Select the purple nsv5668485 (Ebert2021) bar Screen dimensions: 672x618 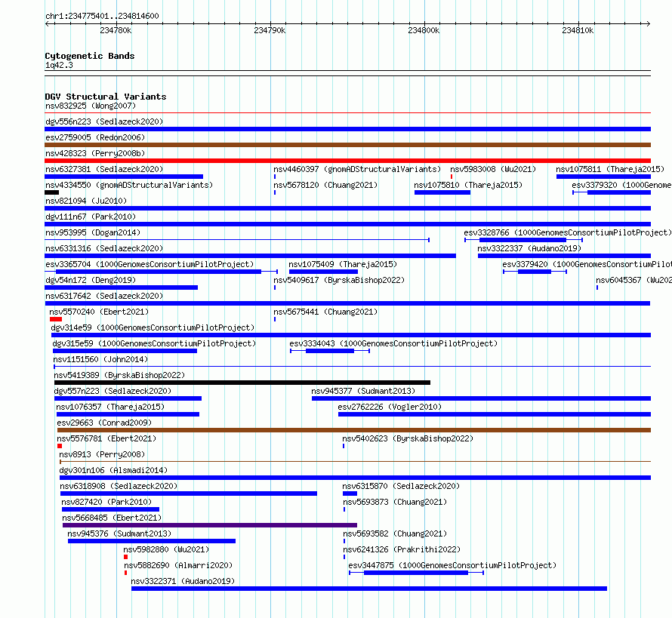tap(210, 525)
